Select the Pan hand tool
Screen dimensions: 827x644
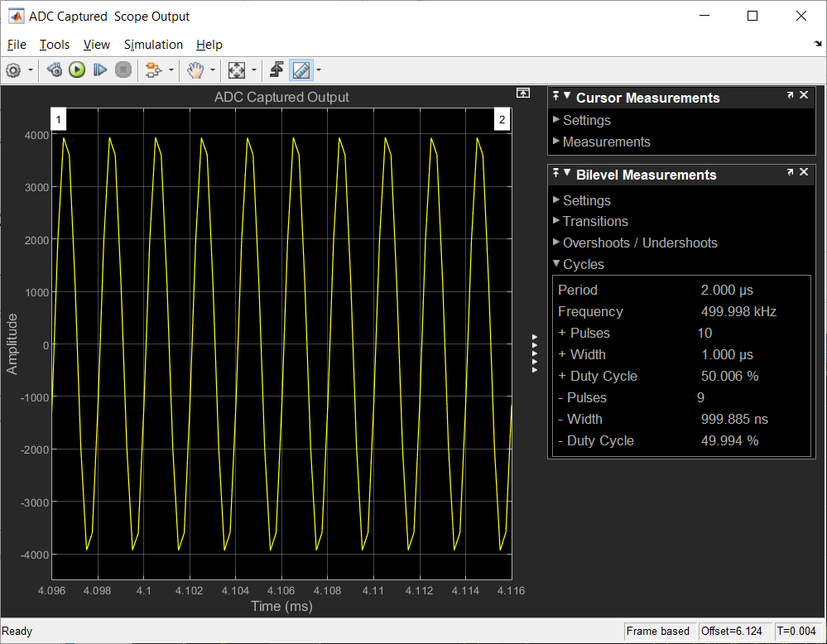(x=195, y=70)
